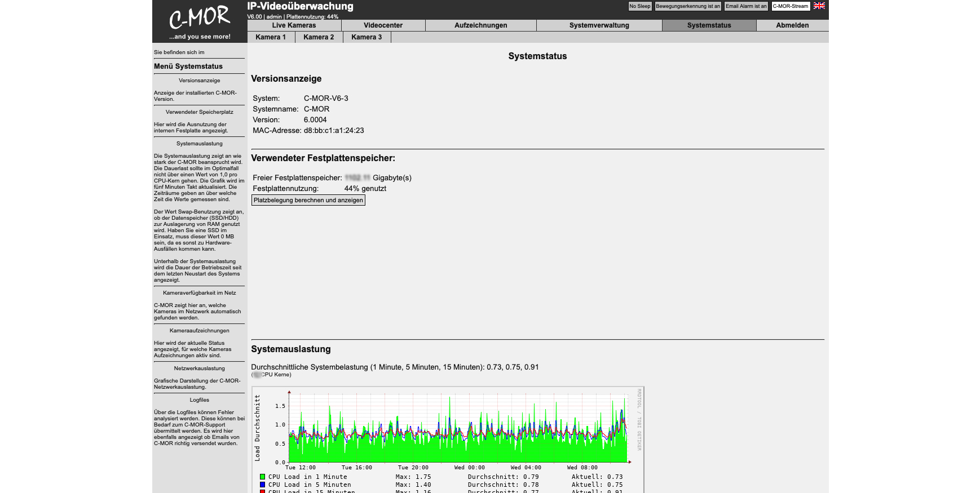Viewport: 980px width, 493px height.
Task: Open the Kamera 1 sub-tab
Action: click(271, 37)
